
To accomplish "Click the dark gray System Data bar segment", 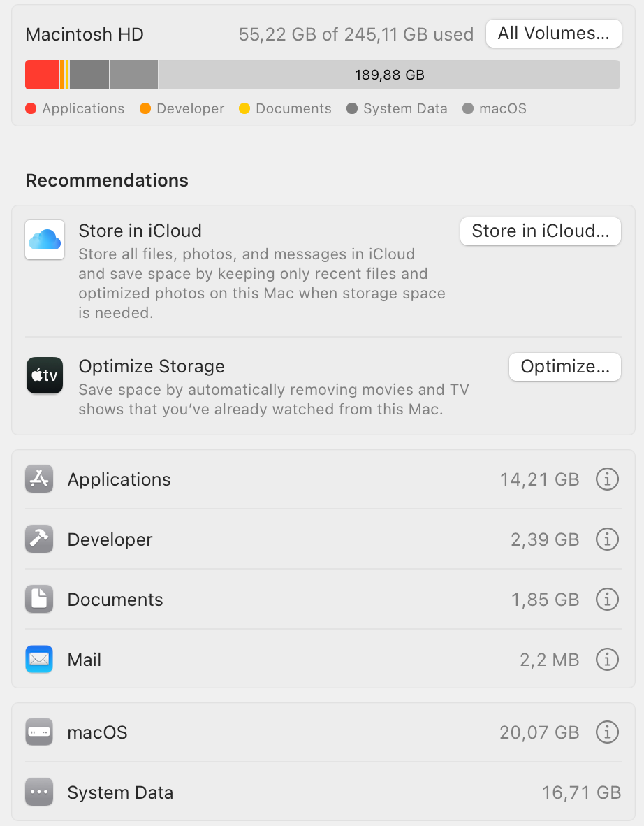I will pos(89,75).
